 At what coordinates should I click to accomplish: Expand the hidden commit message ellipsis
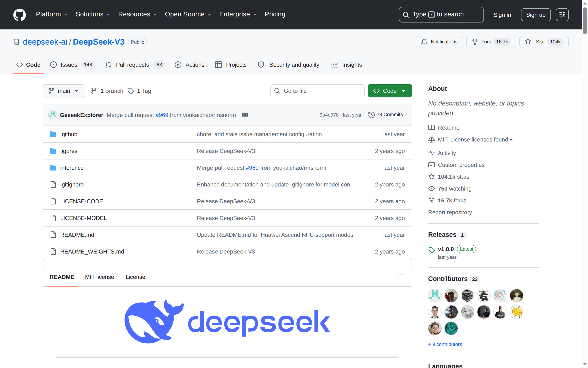click(x=245, y=115)
